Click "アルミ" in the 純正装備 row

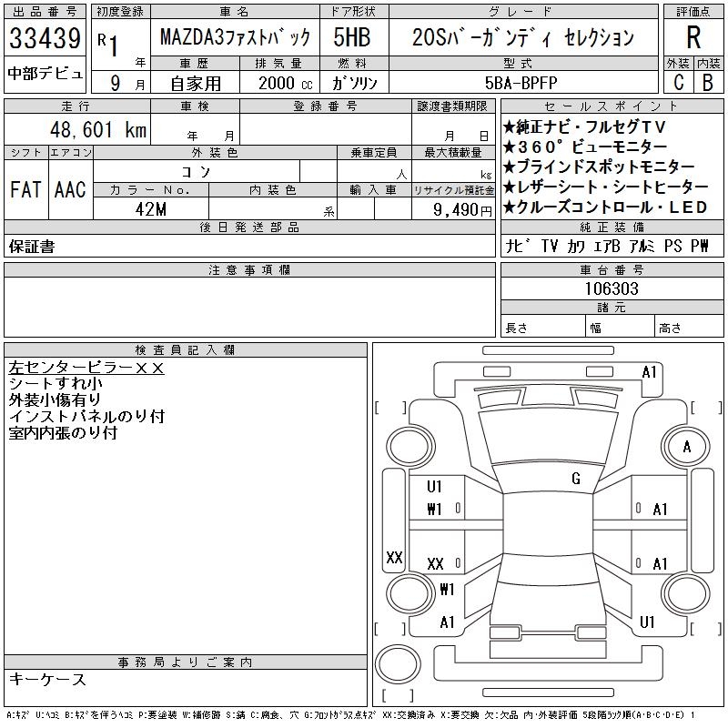click(x=642, y=246)
